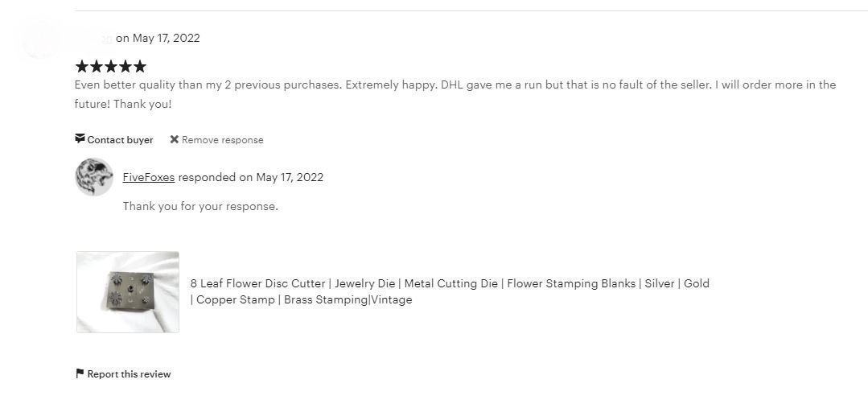
Task: Open the FiveFoxes shop avatar
Action: [x=94, y=177]
